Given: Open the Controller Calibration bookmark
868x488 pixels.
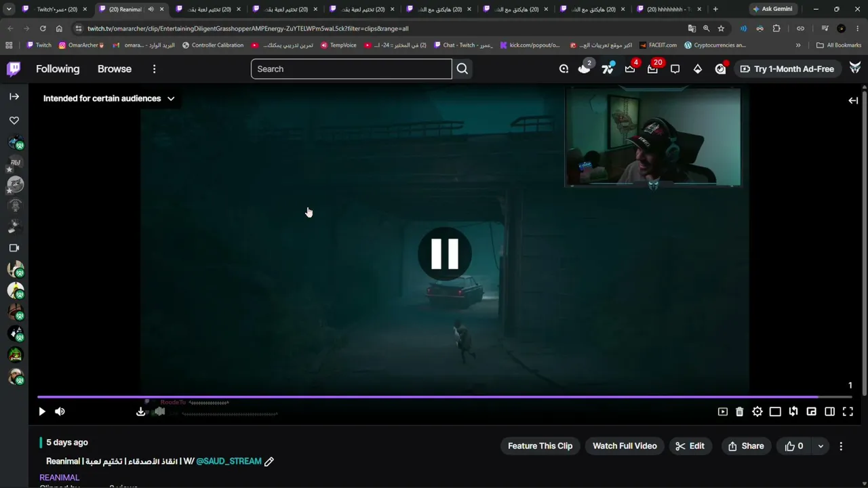Looking at the screenshot, I should [x=212, y=45].
